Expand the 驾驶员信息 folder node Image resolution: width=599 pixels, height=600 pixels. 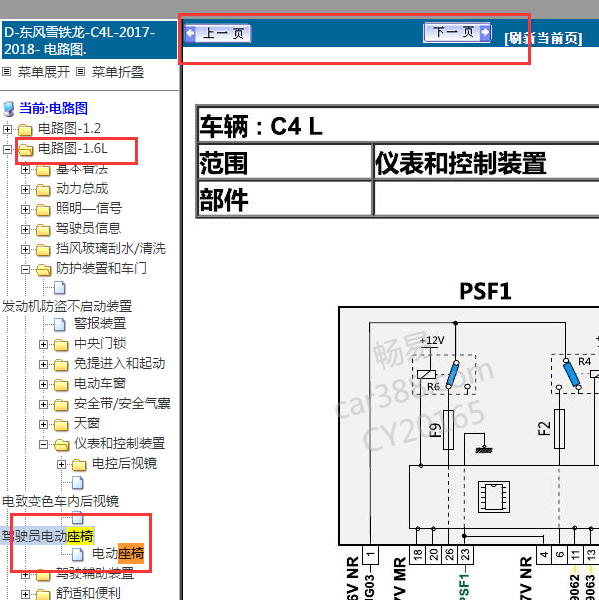pyautogui.click(x=25, y=229)
